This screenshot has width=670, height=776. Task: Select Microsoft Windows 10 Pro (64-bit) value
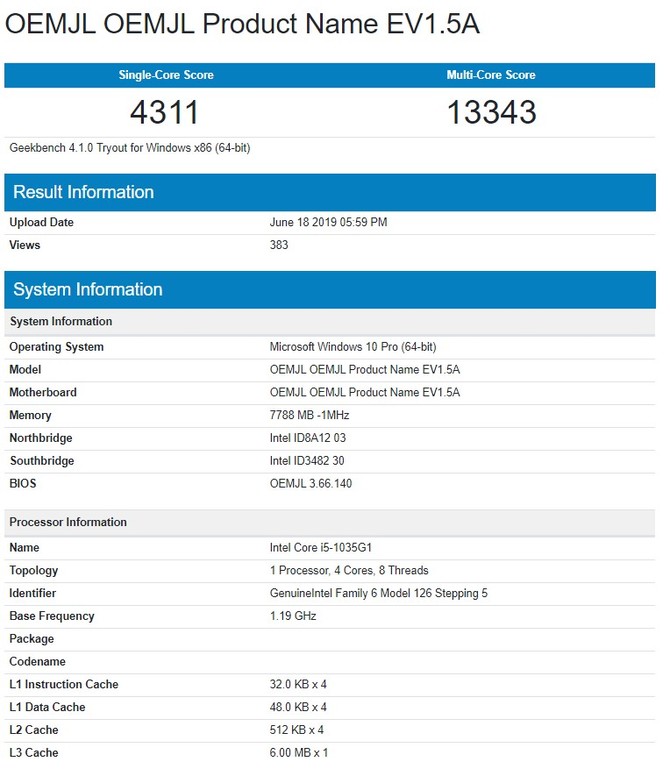click(x=353, y=347)
